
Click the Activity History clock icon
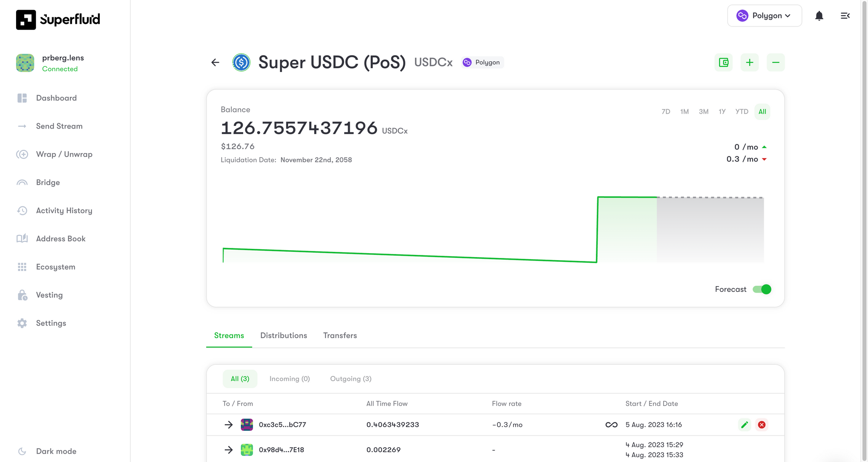click(x=22, y=211)
